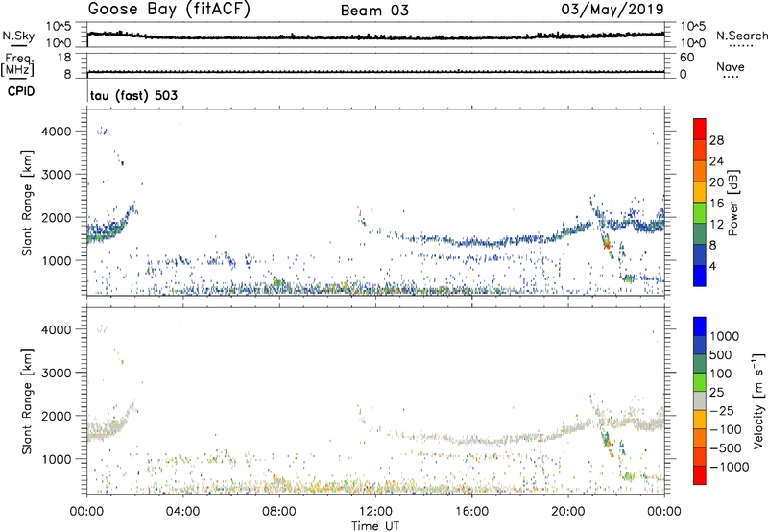Click the light green segment of Power colorbar
Viewport: 768px width, 532px height.
coord(700,212)
